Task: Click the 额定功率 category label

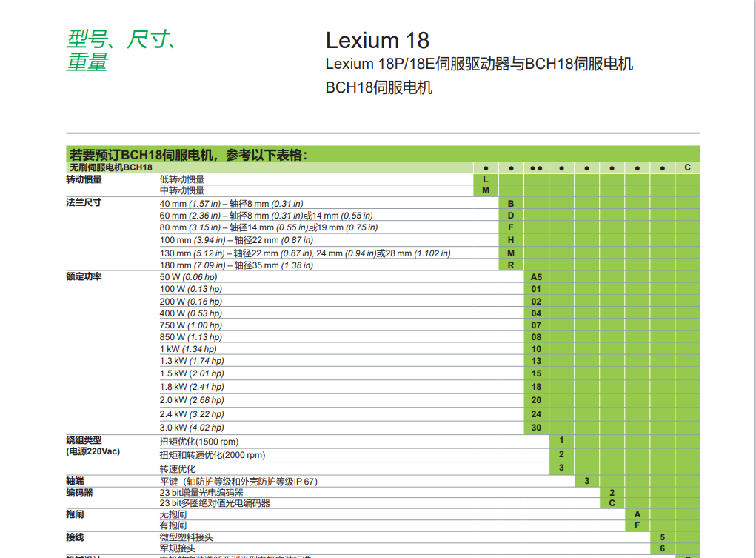Action: [x=84, y=276]
